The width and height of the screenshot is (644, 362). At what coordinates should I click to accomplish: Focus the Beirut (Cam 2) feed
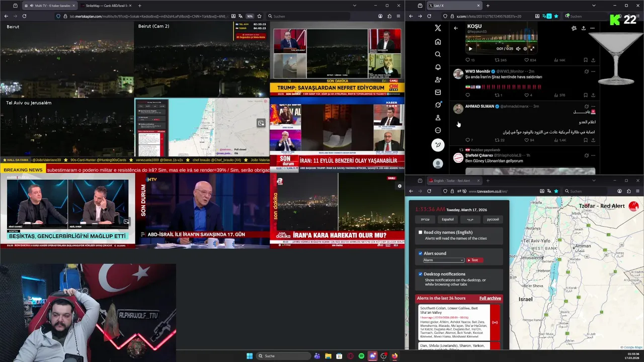point(202,59)
